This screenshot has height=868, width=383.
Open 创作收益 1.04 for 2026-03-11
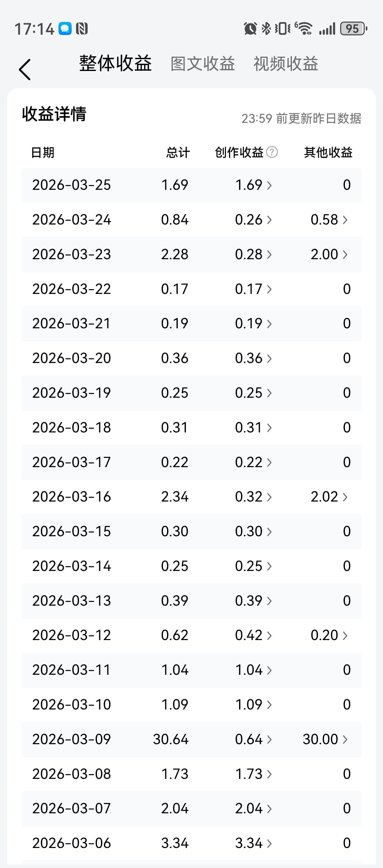click(253, 670)
